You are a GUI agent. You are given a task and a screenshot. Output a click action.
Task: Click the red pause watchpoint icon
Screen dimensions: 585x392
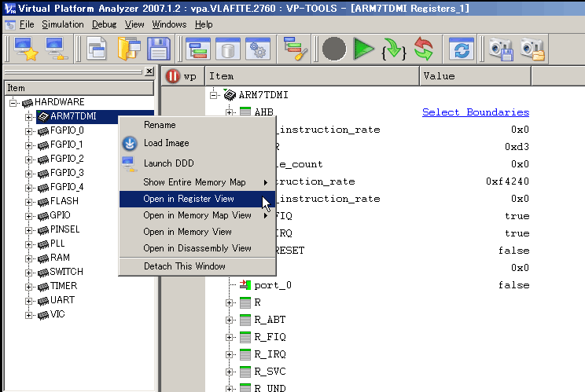tap(173, 76)
